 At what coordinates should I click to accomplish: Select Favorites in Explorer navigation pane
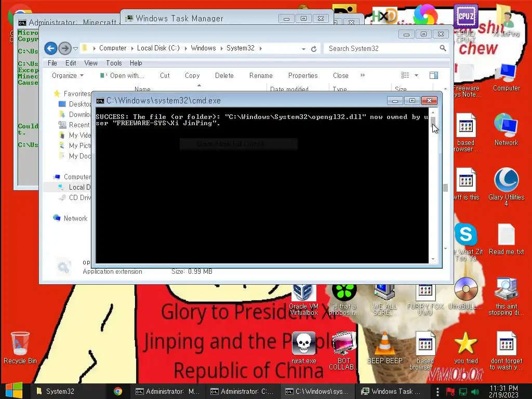pyautogui.click(x=72, y=94)
